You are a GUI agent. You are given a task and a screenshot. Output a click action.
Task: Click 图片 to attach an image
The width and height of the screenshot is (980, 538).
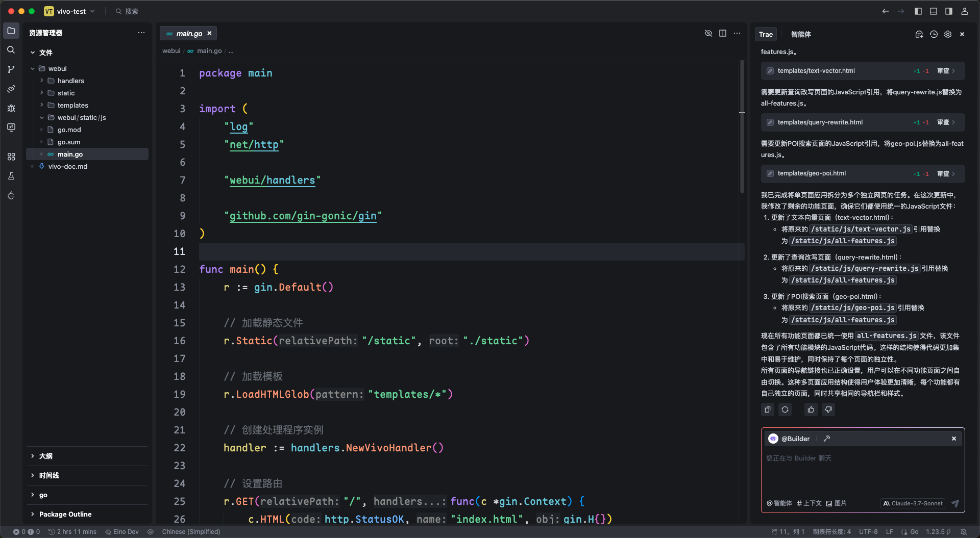point(837,503)
